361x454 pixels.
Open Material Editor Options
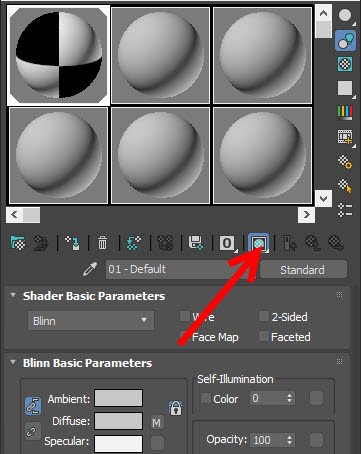pyautogui.click(x=345, y=161)
